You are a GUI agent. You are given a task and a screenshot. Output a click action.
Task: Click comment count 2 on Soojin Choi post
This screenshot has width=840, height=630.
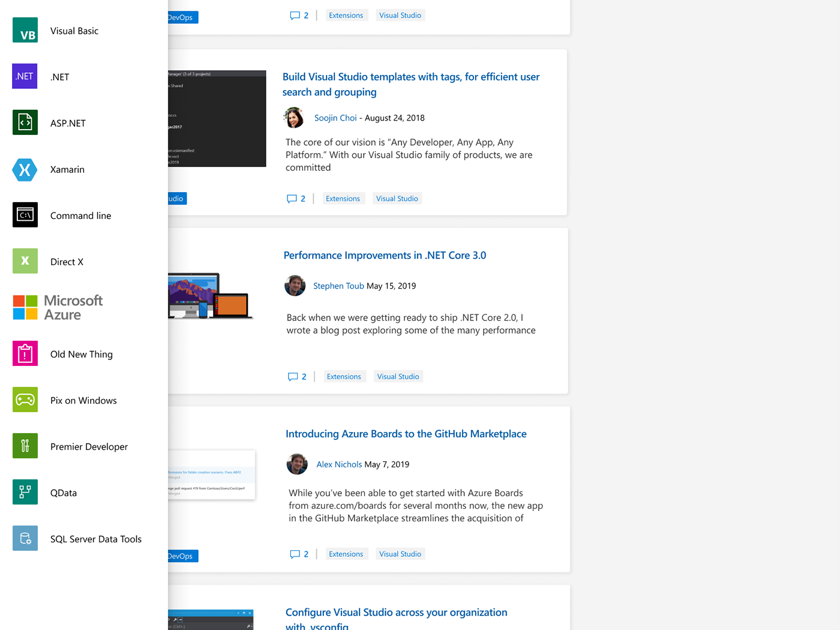pyautogui.click(x=303, y=199)
